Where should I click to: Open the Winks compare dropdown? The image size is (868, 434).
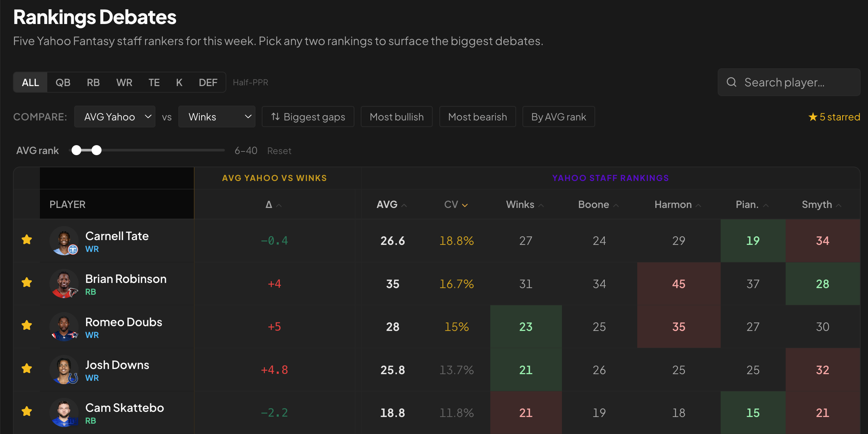click(x=217, y=117)
